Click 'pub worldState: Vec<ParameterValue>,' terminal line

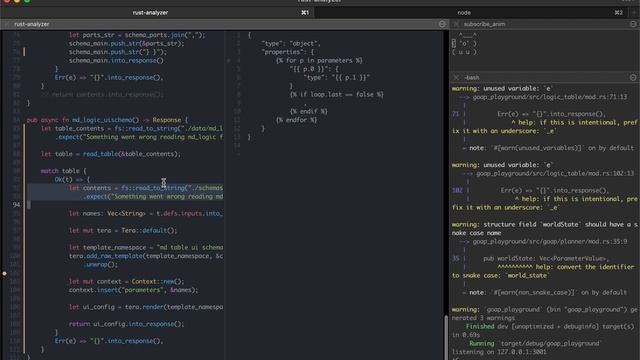click(x=546, y=258)
